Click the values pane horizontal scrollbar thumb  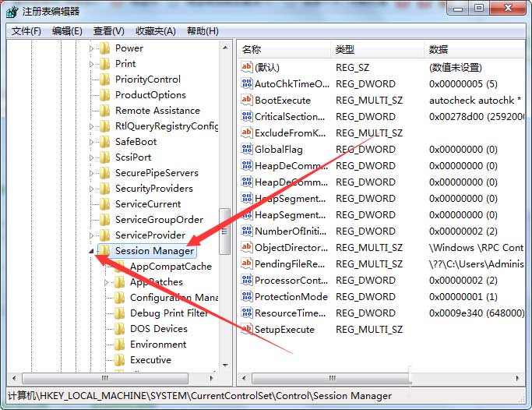point(332,378)
